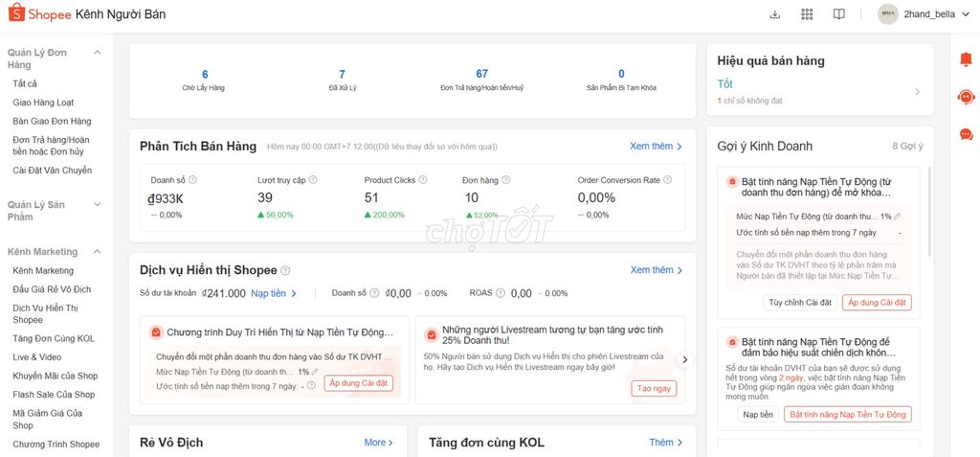This screenshot has width=980, height=457.
Task: Click the next-card arrow in ads carousel
Action: pos(685,360)
